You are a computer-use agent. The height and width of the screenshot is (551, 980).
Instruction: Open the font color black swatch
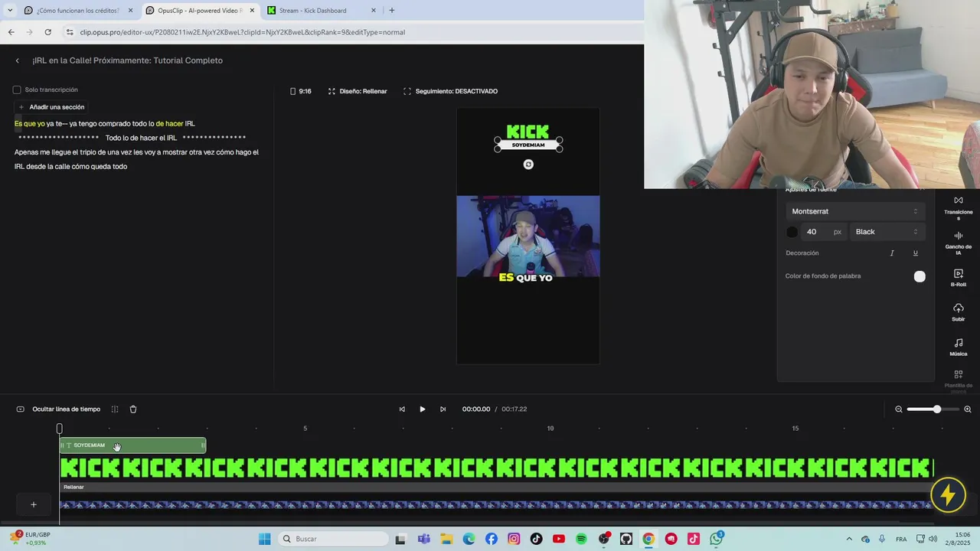[x=792, y=232]
